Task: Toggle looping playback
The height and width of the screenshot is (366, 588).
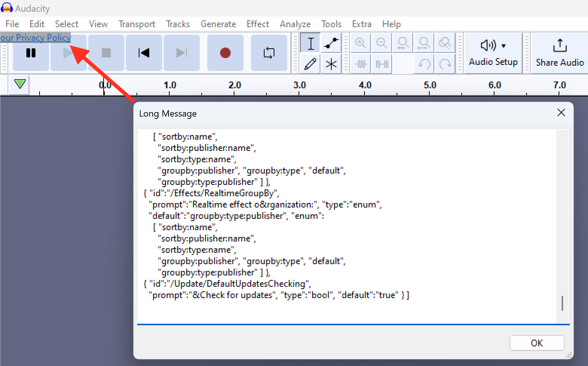Action: (x=269, y=53)
